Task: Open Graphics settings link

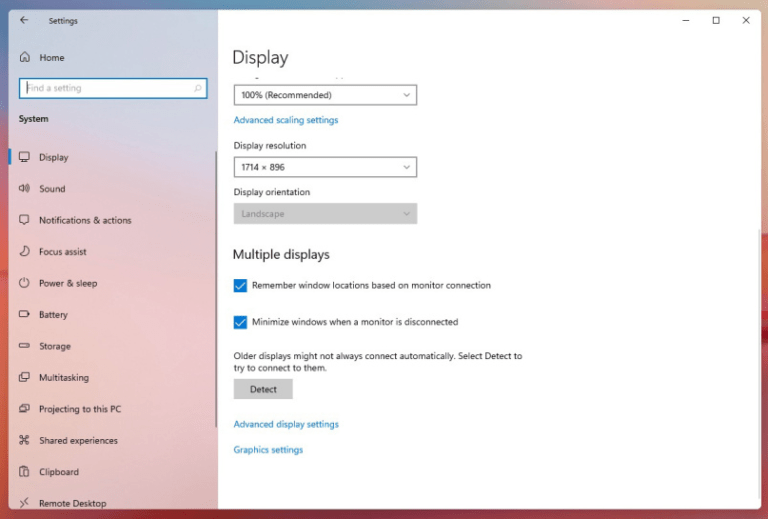Action: click(268, 449)
